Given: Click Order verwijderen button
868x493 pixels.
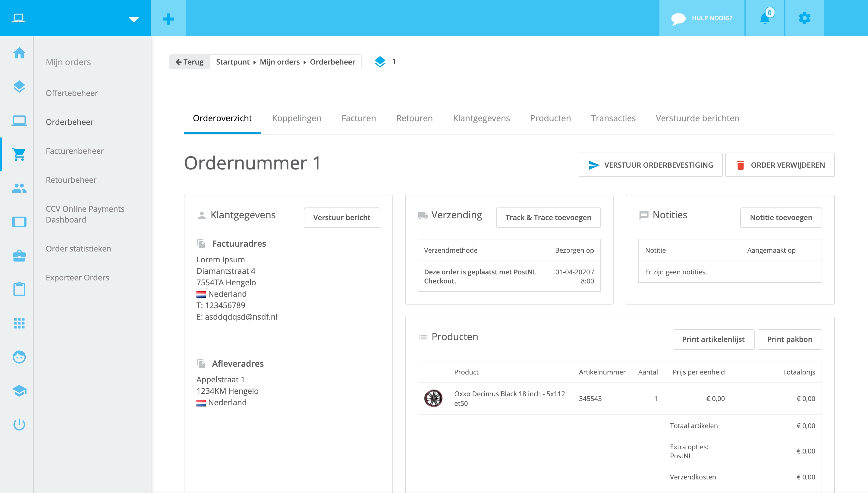Looking at the screenshot, I should click(x=780, y=165).
